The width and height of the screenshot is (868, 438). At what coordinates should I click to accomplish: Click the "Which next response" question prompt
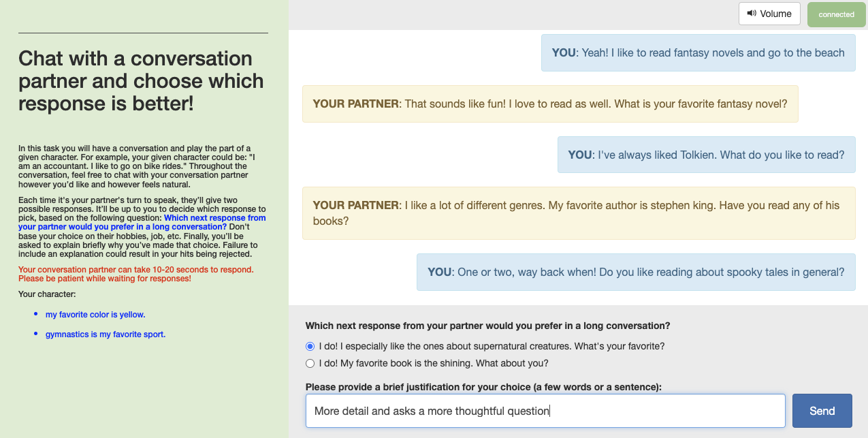(x=487, y=326)
